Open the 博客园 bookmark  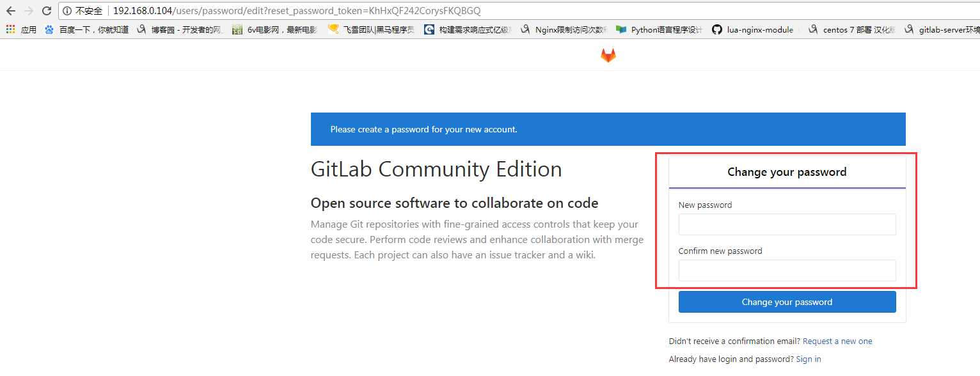point(180,29)
